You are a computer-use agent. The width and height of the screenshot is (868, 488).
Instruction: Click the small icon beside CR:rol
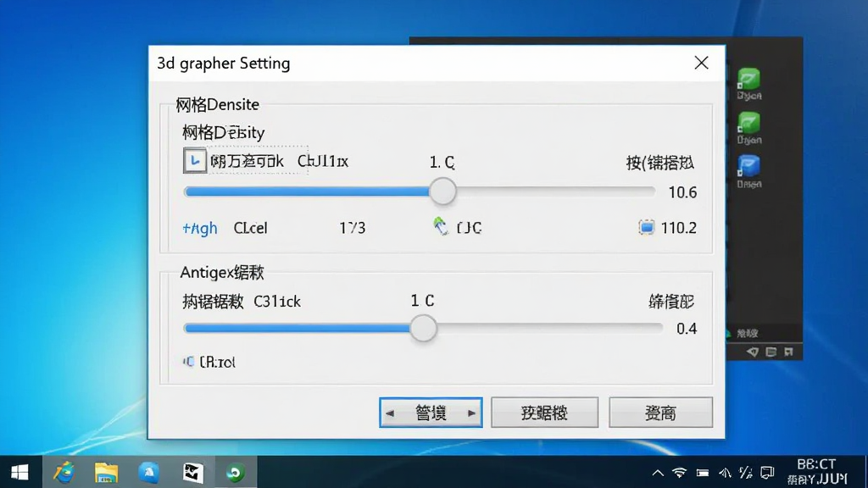189,361
